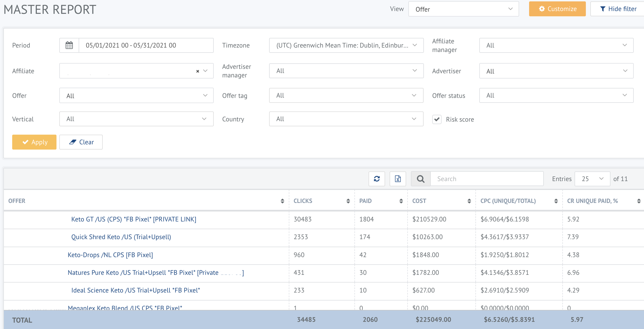Click the Period date range field
Screen dimensions: 644x329
pyautogui.click(x=146, y=45)
